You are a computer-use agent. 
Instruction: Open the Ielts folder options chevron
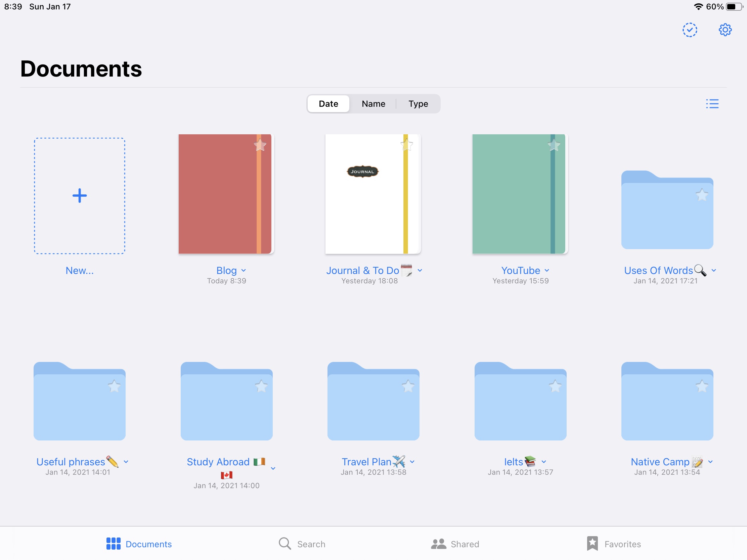(544, 462)
